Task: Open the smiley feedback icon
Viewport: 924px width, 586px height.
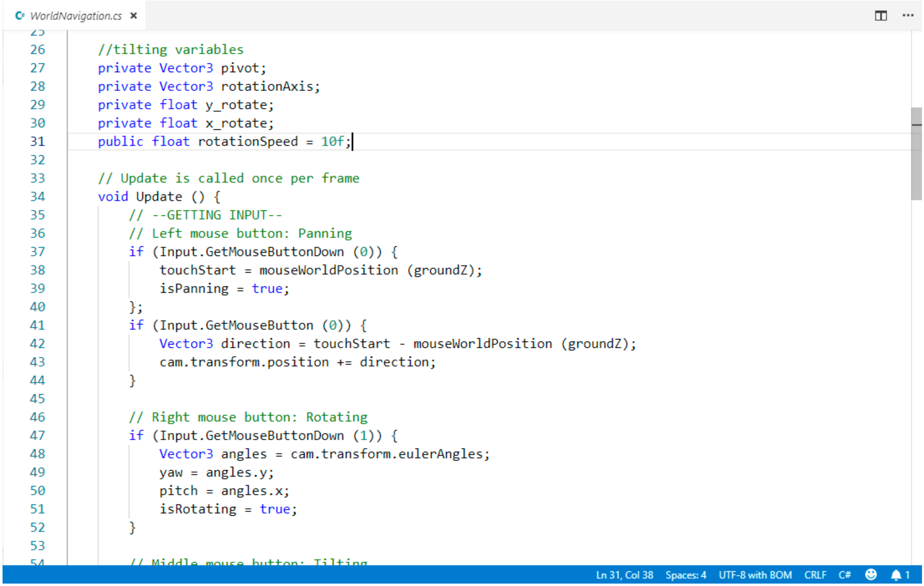Action: click(x=871, y=575)
